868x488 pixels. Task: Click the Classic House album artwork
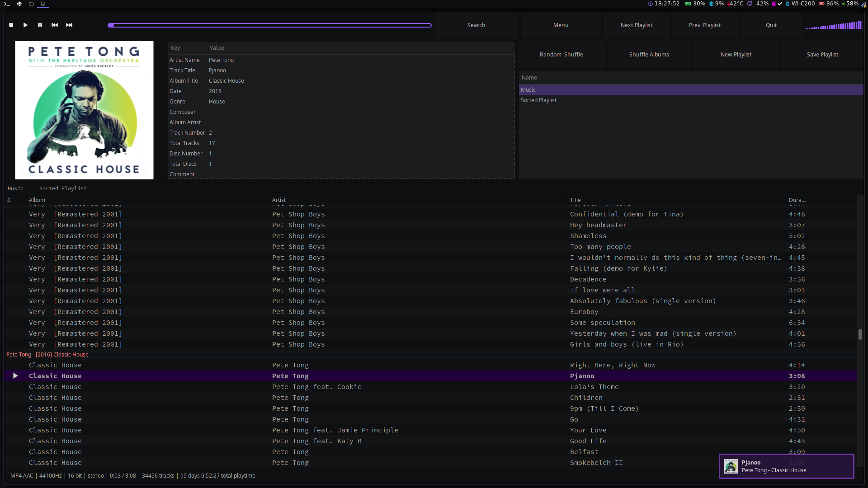(84, 110)
